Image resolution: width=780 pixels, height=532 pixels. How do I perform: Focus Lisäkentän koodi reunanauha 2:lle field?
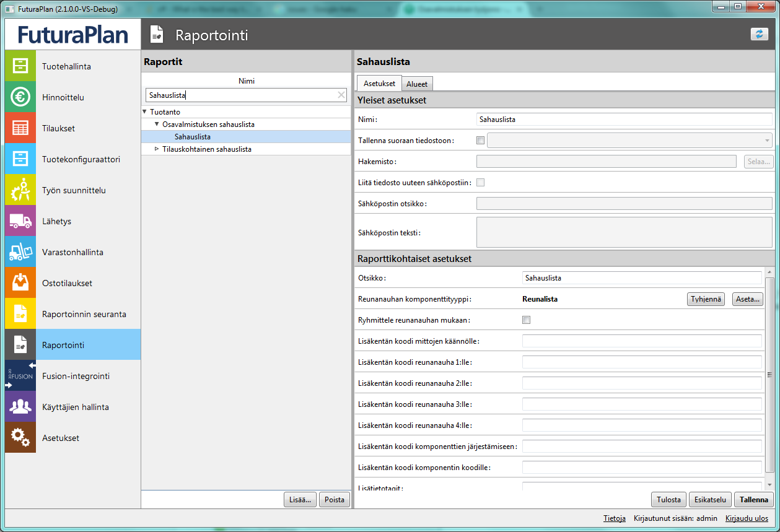tap(642, 383)
